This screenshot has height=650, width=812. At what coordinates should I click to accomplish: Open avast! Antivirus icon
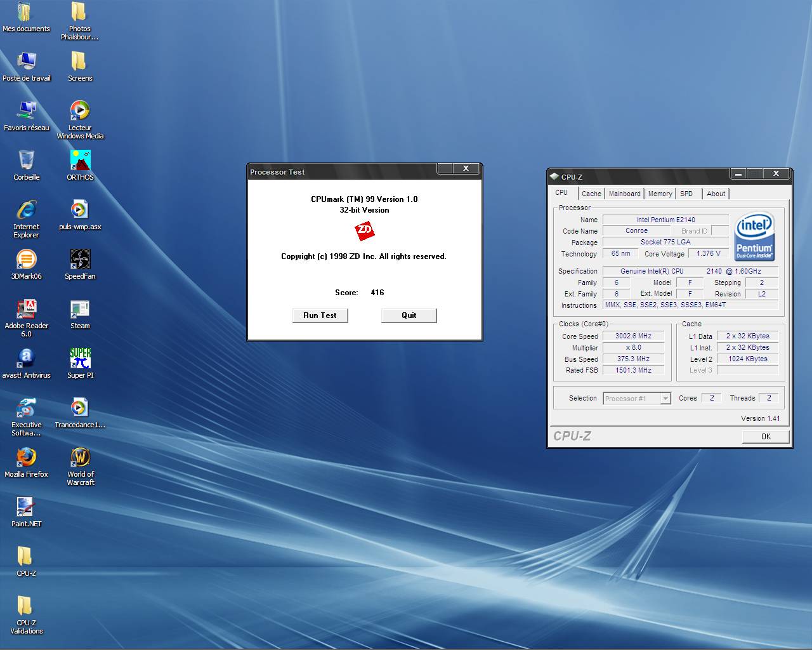(x=26, y=359)
